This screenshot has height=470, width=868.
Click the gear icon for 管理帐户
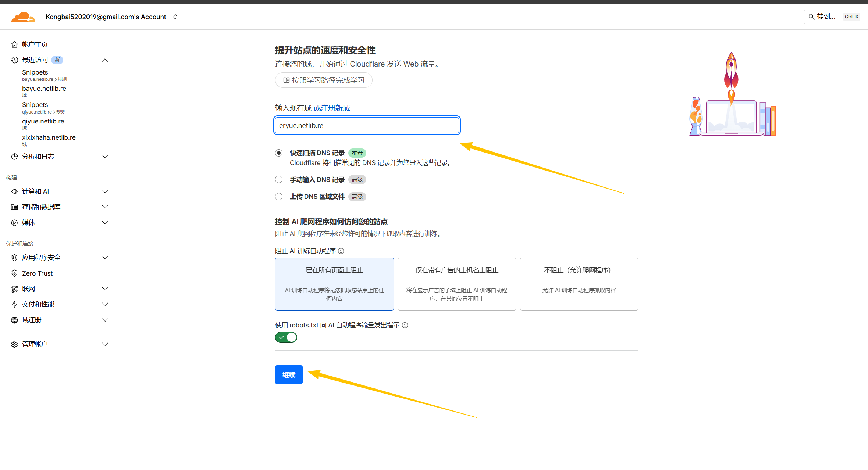click(x=14, y=344)
